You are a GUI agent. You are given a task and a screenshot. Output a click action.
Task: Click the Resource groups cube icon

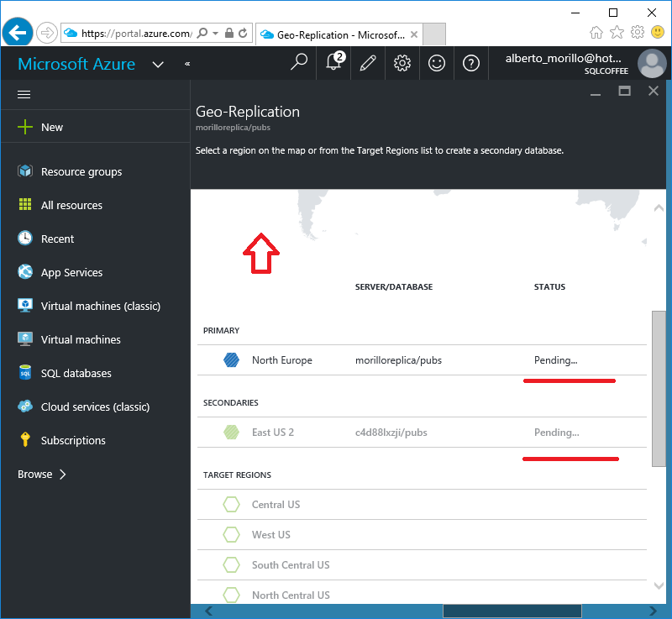point(25,171)
